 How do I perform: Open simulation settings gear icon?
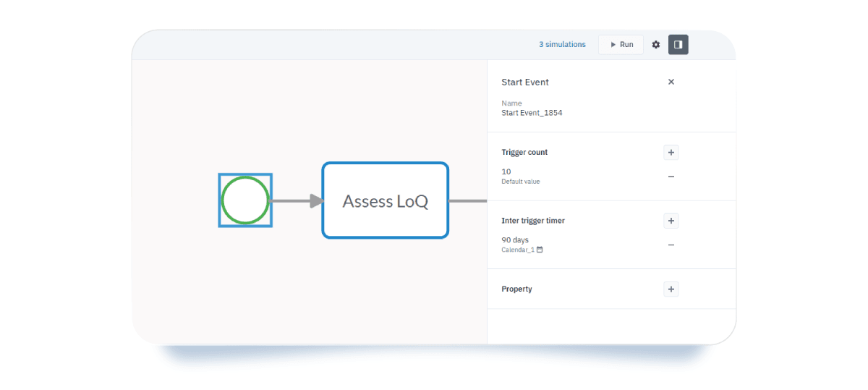point(656,45)
